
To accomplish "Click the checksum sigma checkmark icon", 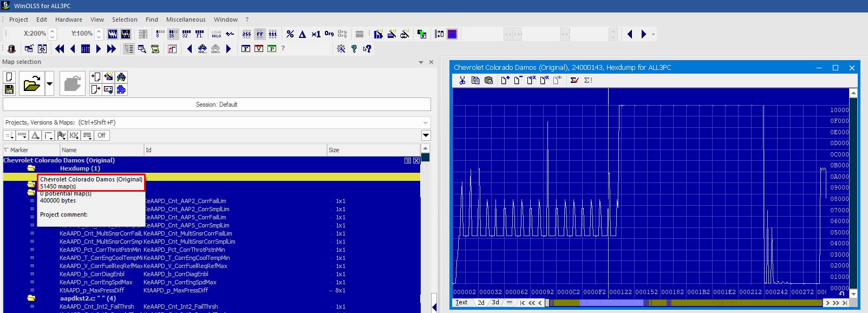I will (x=575, y=80).
